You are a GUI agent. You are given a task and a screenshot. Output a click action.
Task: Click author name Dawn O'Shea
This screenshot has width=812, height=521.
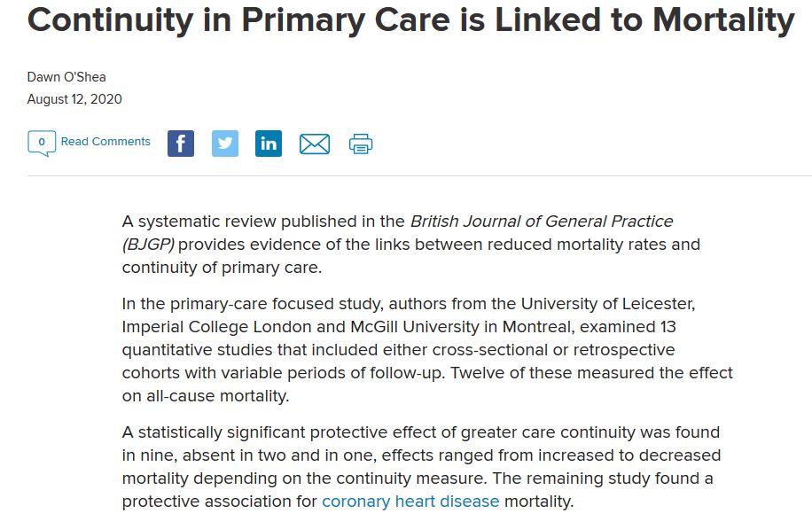[x=68, y=77]
